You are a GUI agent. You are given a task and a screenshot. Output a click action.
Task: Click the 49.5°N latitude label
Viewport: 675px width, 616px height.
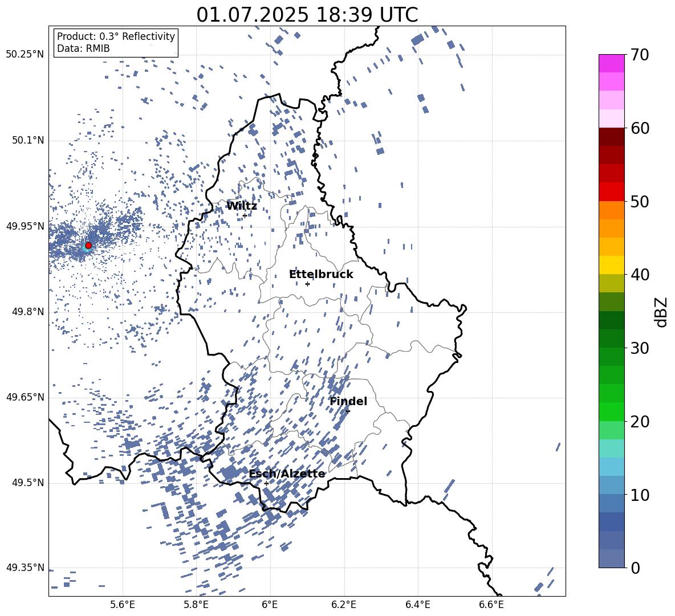click(x=27, y=483)
